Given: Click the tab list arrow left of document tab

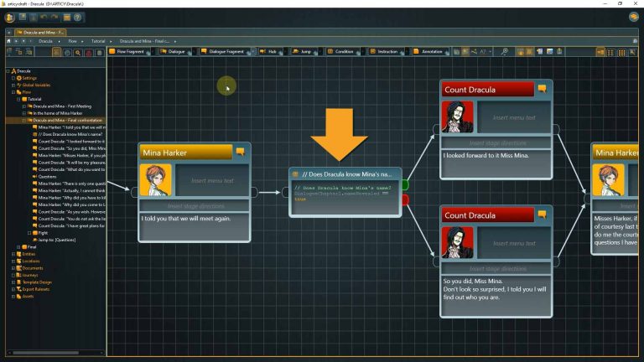Looking at the screenshot, I should click(x=9, y=32).
